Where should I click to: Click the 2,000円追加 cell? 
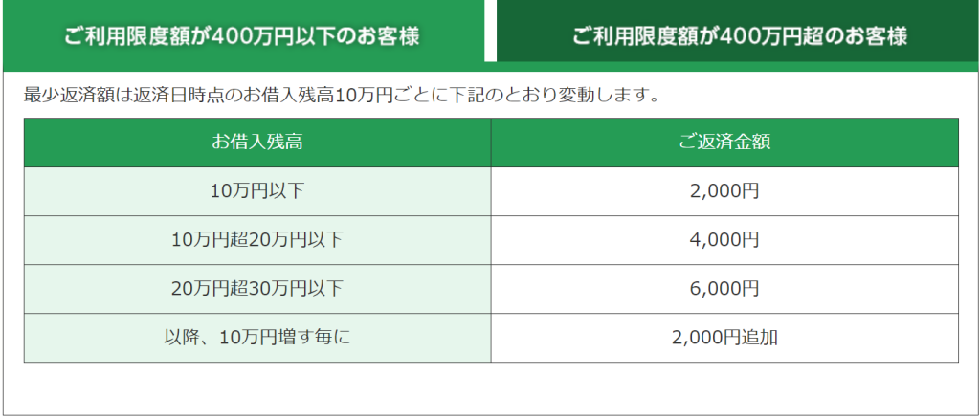pyautogui.click(x=724, y=338)
